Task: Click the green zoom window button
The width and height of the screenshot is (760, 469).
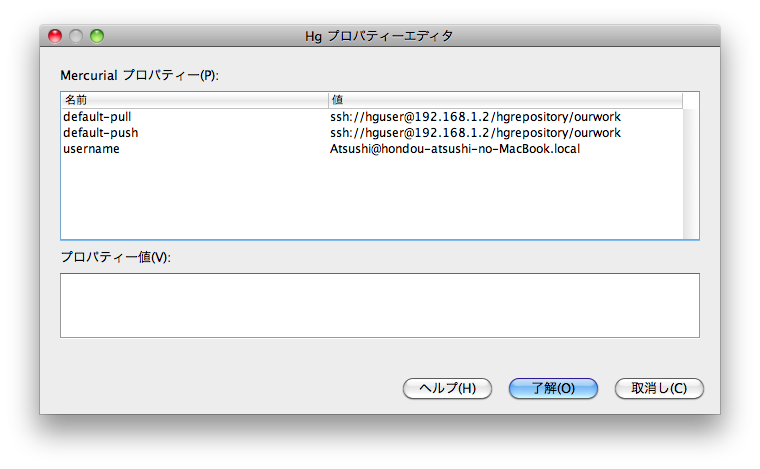Action: [x=97, y=36]
